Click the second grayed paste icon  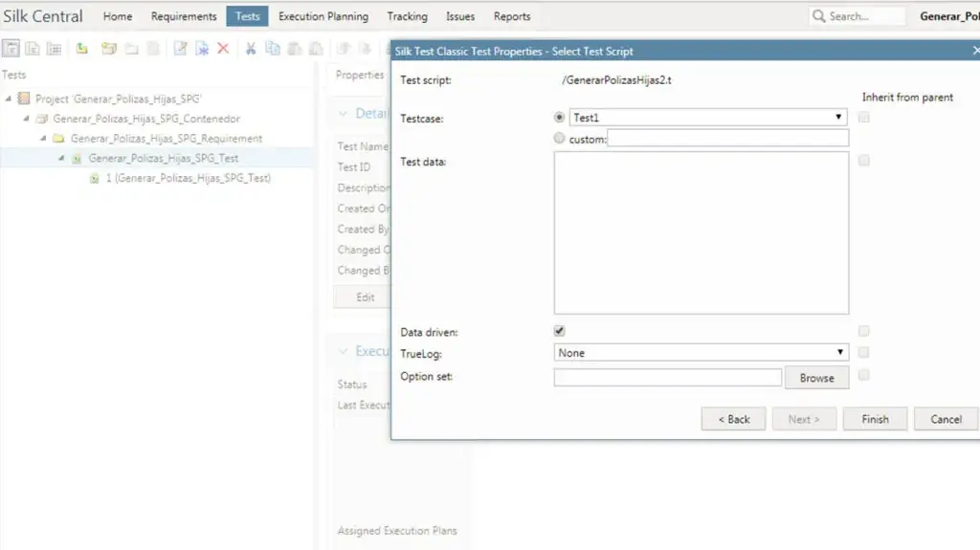click(x=316, y=48)
